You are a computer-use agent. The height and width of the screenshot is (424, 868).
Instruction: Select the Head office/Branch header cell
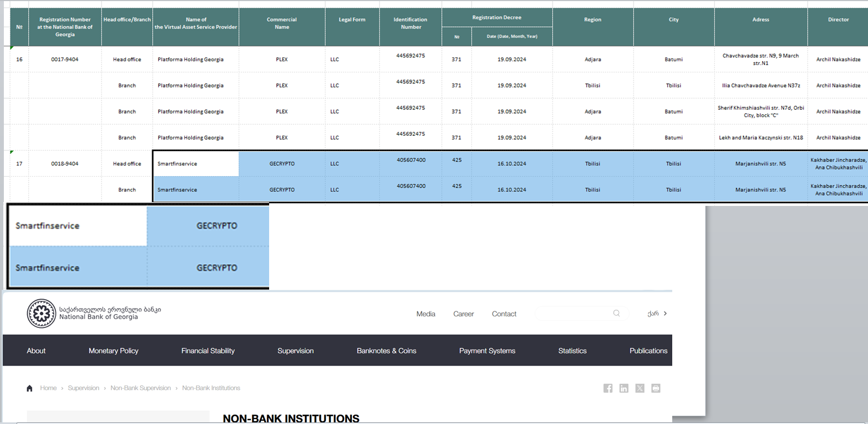pos(127,27)
